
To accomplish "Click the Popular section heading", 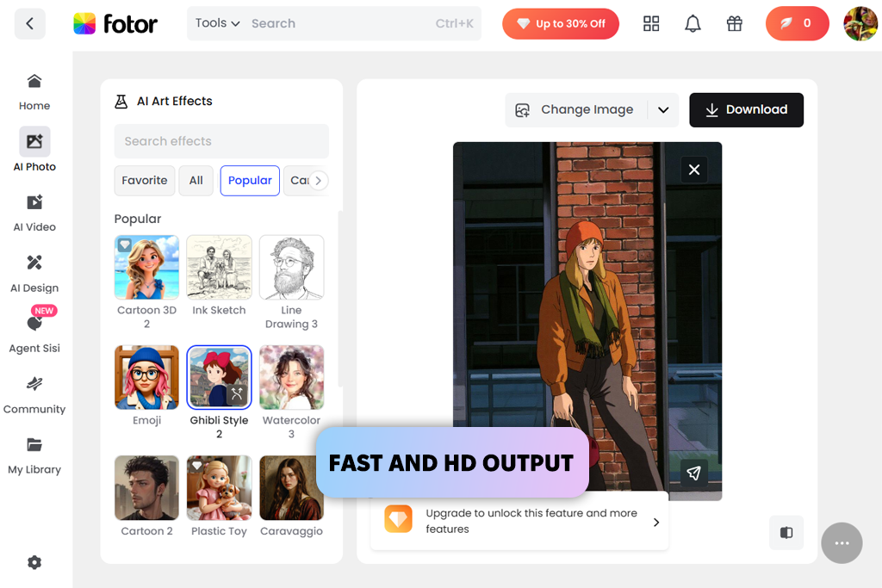I will coord(138,219).
